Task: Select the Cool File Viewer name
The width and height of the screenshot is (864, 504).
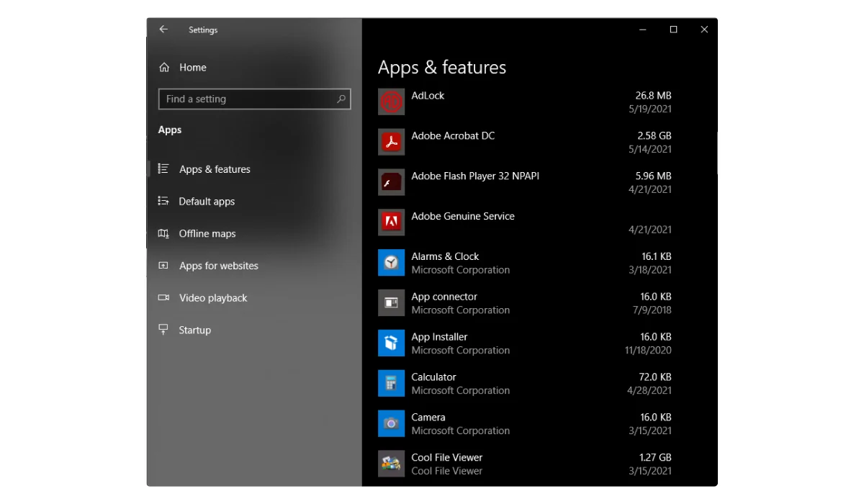Action: click(x=447, y=457)
